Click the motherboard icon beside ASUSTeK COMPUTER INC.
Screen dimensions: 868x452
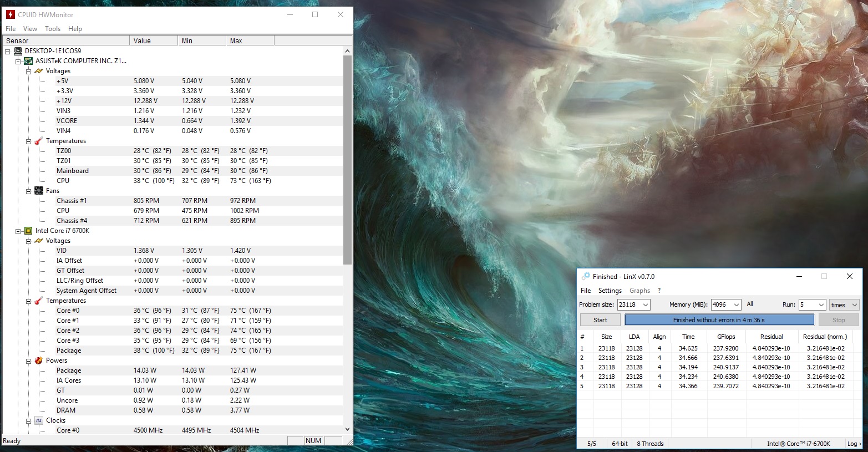29,61
